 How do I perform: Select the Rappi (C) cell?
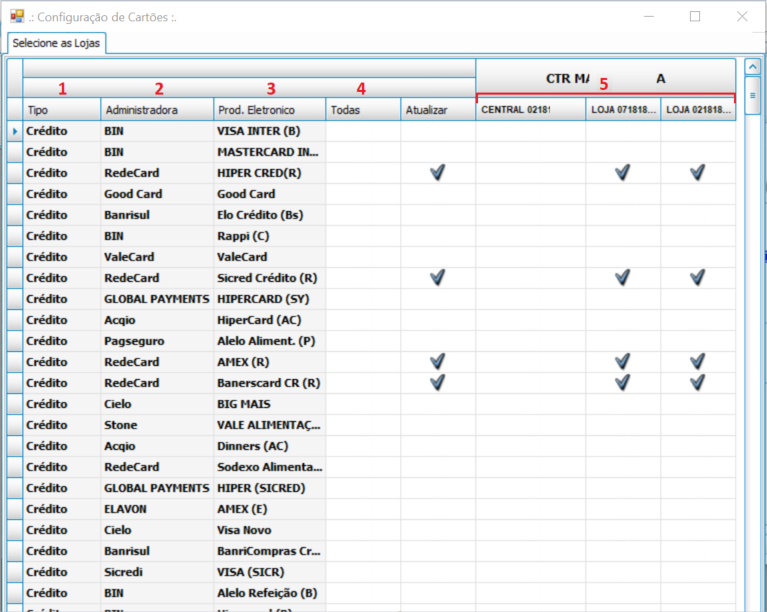pyautogui.click(x=270, y=236)
